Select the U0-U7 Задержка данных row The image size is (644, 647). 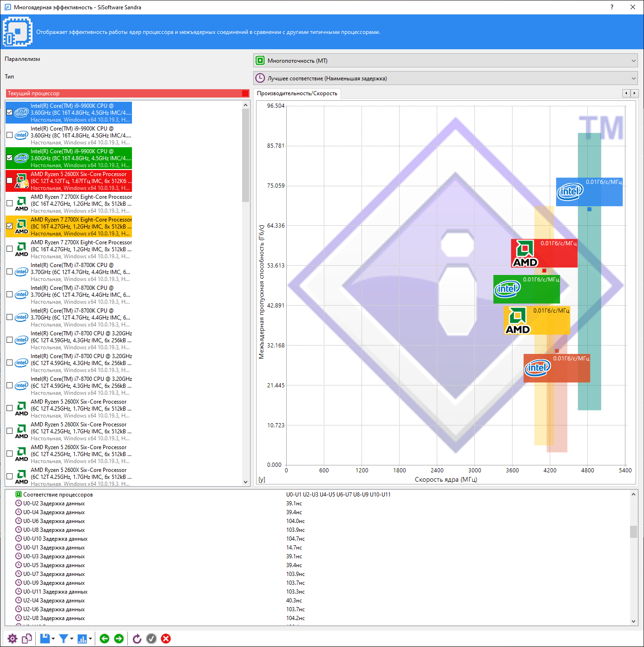pyautogui.click(x=317, y=574)
